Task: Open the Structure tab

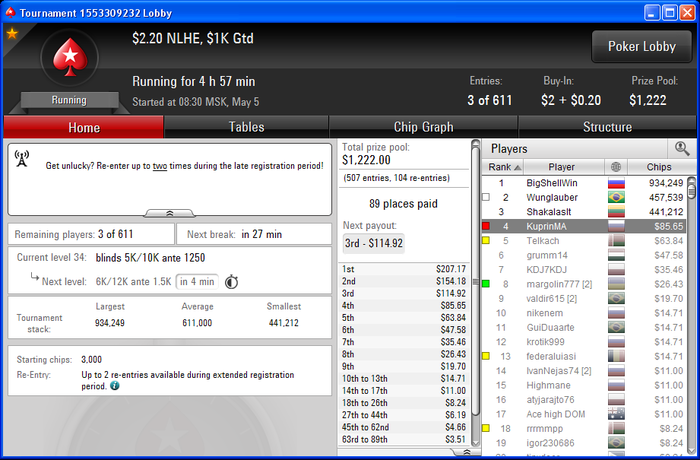Action: pos(607,127)
